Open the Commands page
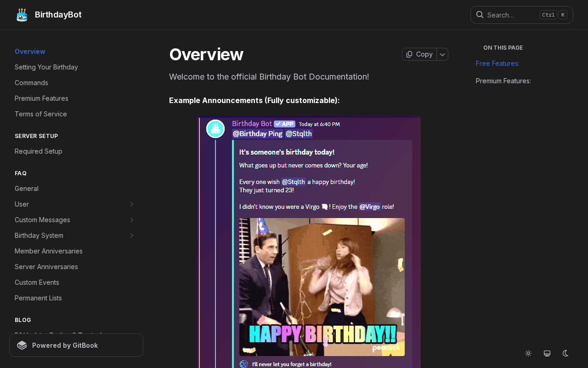The height and width of the screenshot is (368, 588). click(31, 83)
